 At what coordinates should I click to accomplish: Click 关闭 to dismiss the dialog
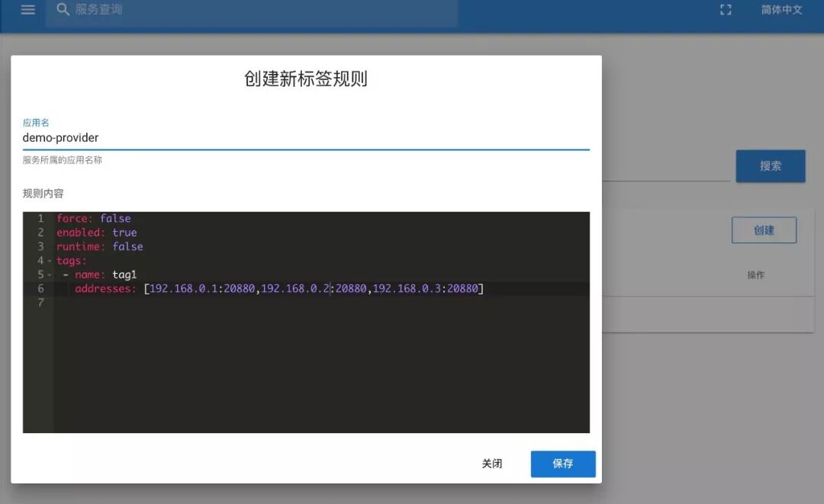click(x=493, y=463)
